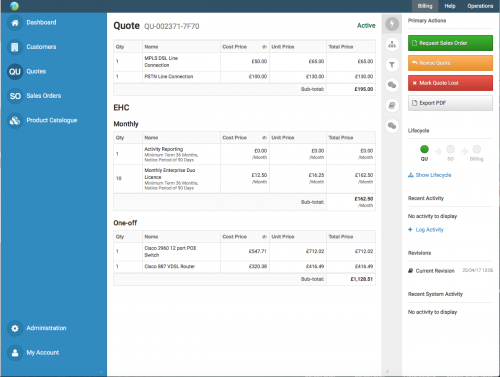Image resolution: width=500 pixels, height=377 pixels.
Task: Click the green QU lifecycle stage circle
Action: pos(424,149)
